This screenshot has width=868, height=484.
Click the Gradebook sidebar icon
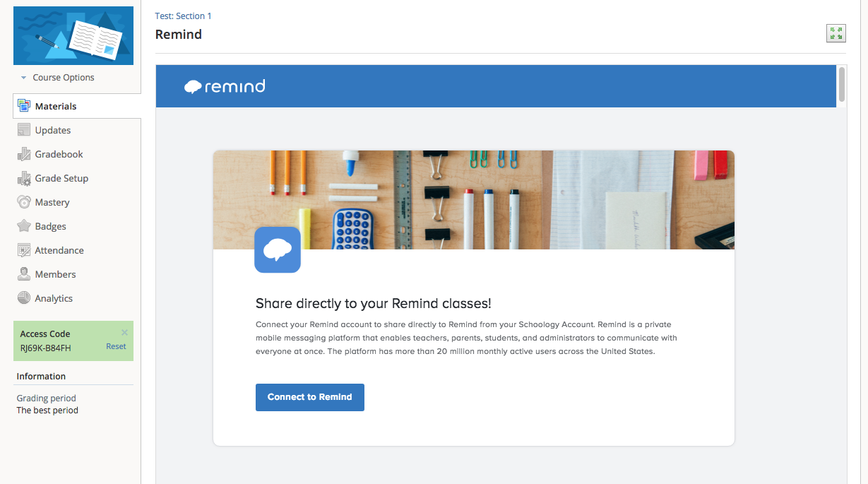(x=24, y=154)
